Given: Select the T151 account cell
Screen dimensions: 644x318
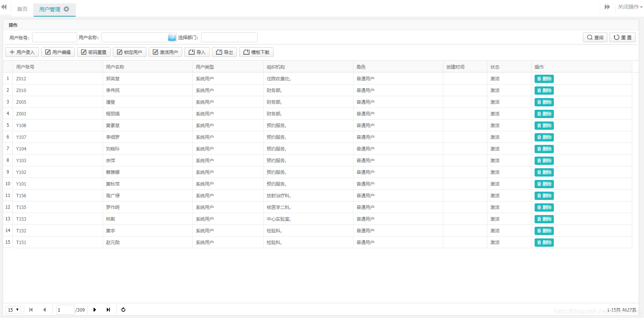Looking at the screenshot, I should click(x=58, y=242).
